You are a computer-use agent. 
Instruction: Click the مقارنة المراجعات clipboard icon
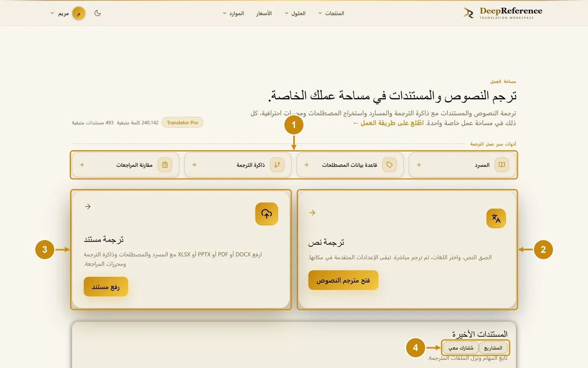(x=165, y=165)
